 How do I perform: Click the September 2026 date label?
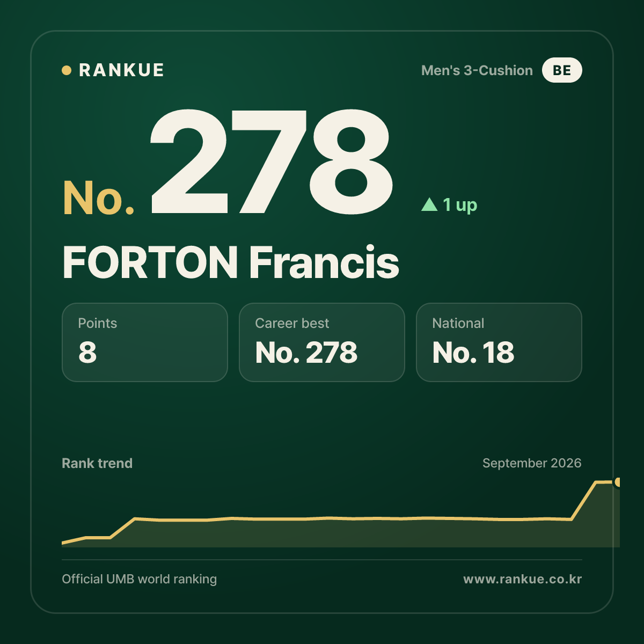click(532, 463)
